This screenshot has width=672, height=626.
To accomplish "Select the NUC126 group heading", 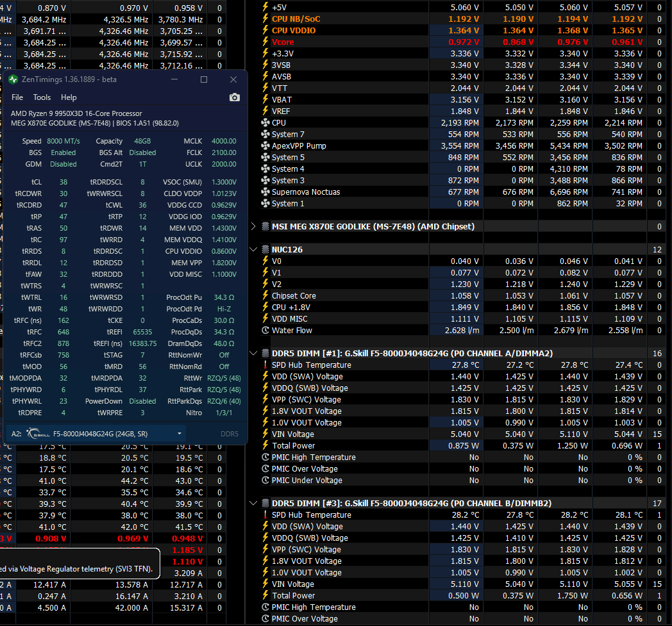I will click(x=287, y=250).
